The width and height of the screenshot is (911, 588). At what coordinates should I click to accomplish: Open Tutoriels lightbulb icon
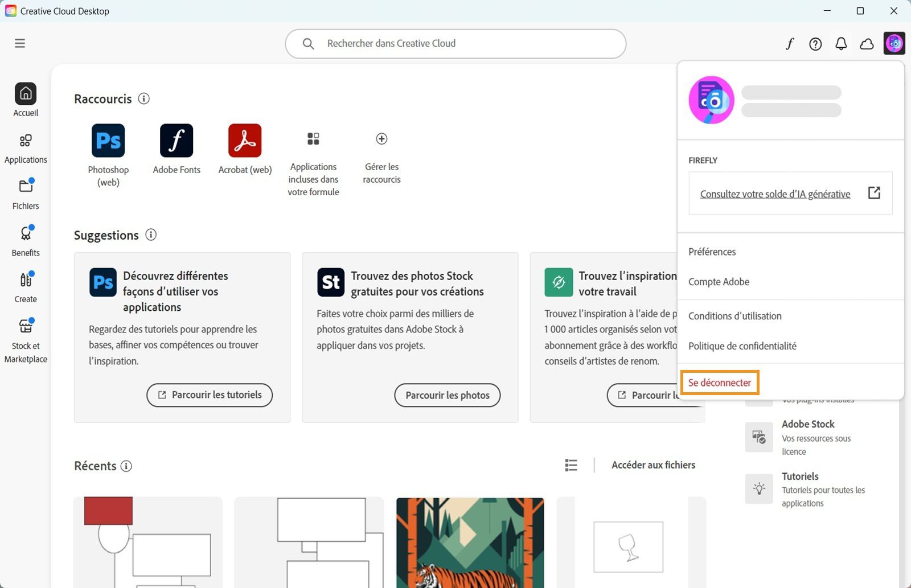point(759,488)
